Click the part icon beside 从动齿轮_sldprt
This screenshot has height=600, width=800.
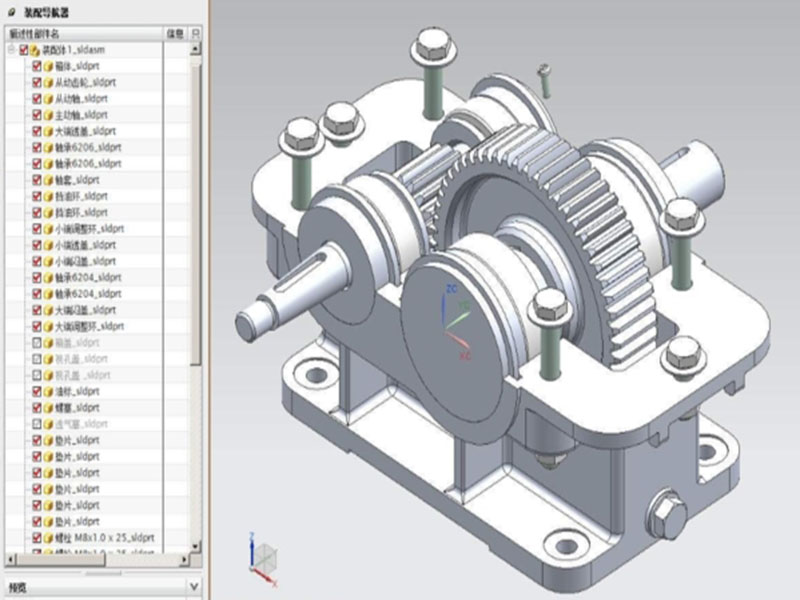pyautogui.click(x=48, y=82)
